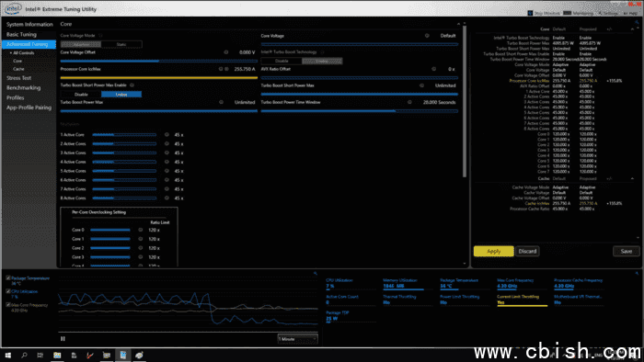Disable Intel Turbo Boost Technology
The image size is (644, 362).
[282, 61]
